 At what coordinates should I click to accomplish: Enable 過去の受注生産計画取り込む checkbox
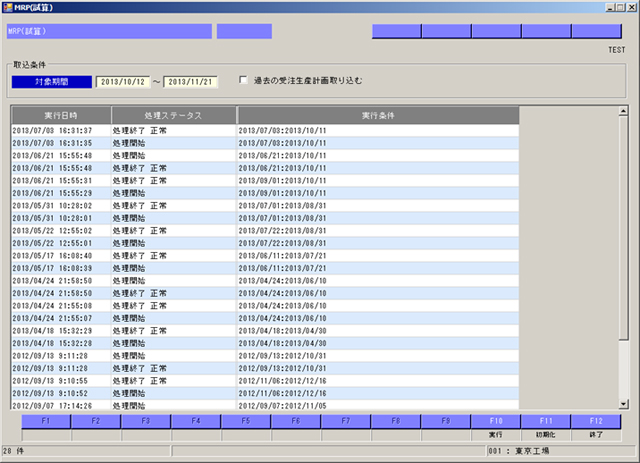pos(243,80)
